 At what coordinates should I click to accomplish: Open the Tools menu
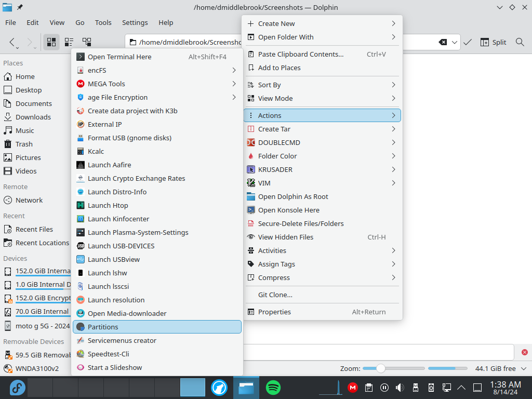point(103,22)
